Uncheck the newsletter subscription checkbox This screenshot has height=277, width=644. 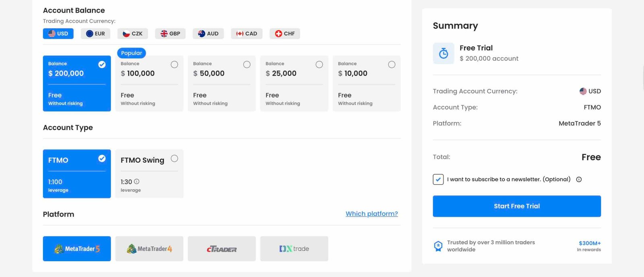438,179
